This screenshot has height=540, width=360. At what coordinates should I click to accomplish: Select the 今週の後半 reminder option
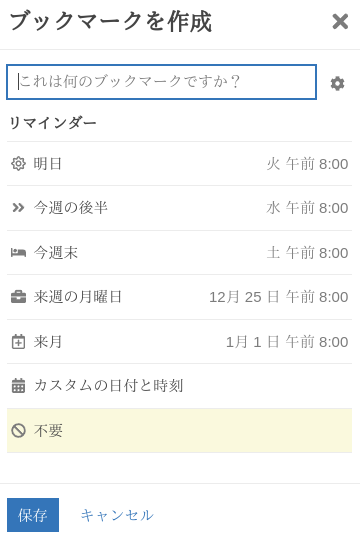click(x=179, y=208)
